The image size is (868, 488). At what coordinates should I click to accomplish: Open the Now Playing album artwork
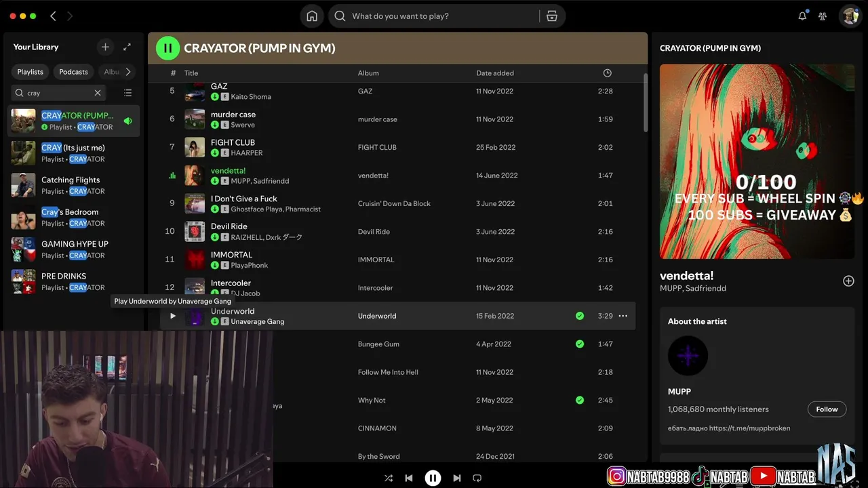pos(757,161)
